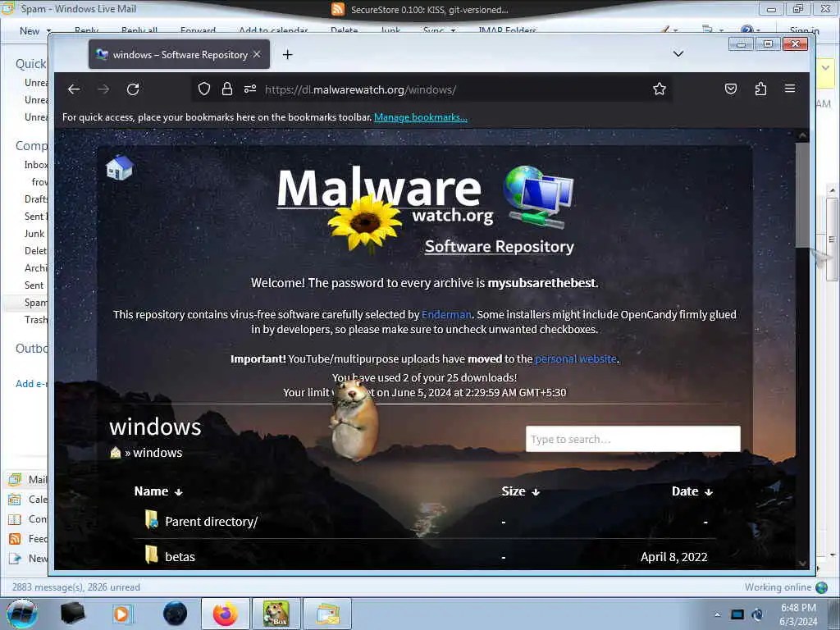The height and width of the screenshot is (630, 840).
Task: Select the Junk folder in Live Mail
Action: point(34,234)
